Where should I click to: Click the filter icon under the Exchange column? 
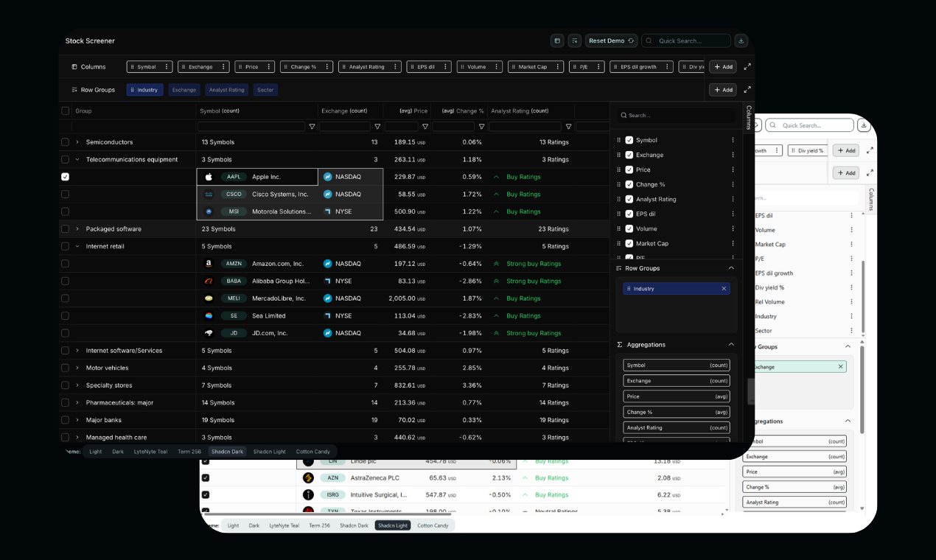(377, 127)
